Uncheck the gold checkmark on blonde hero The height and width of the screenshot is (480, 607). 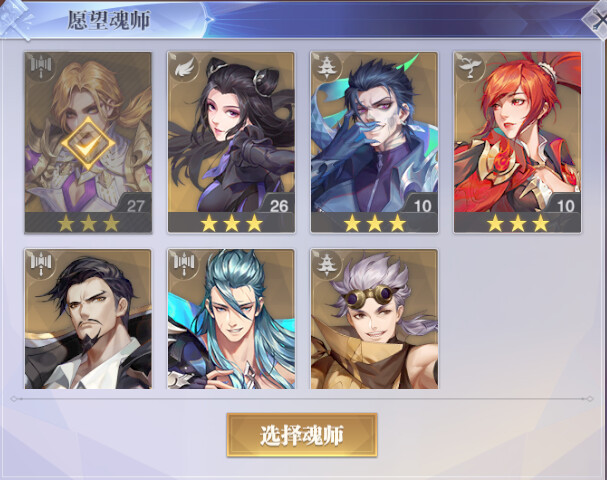[x=88, y=143]
